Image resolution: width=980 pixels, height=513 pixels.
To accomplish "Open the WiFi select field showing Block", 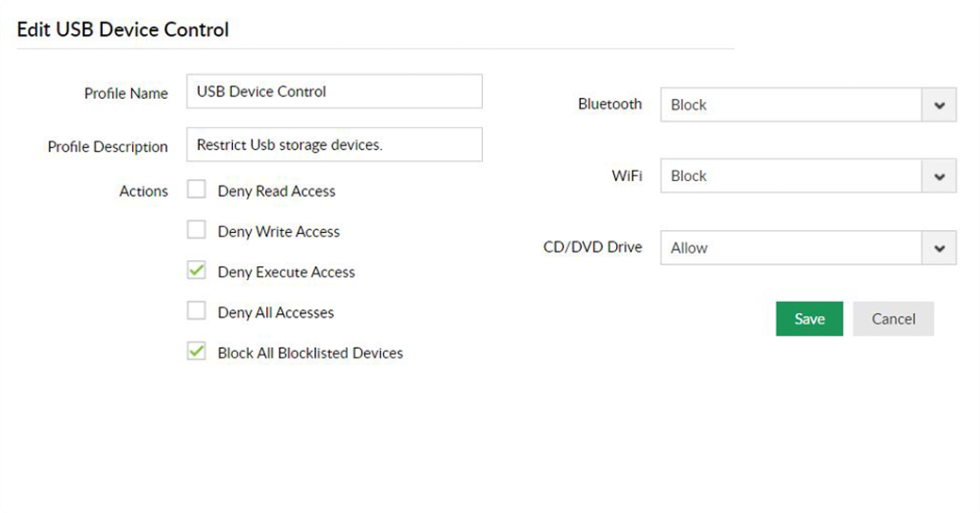I will click(x=790, y=176).
